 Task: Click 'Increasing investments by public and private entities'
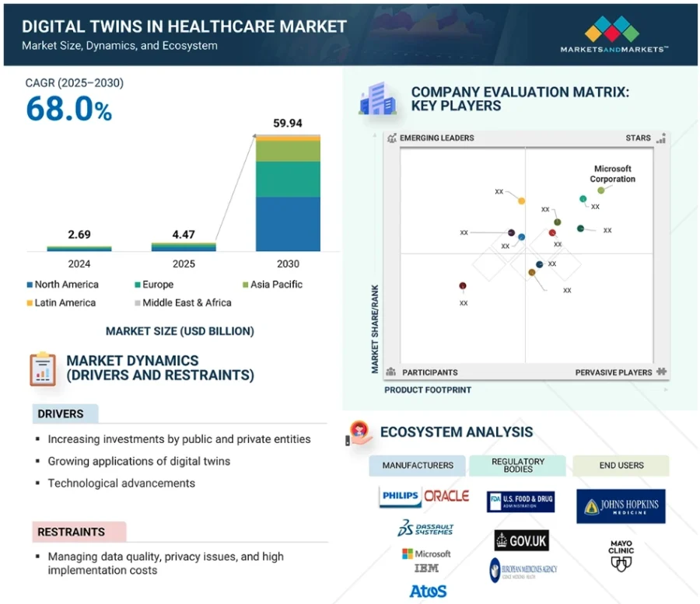[x=179, y=439]
